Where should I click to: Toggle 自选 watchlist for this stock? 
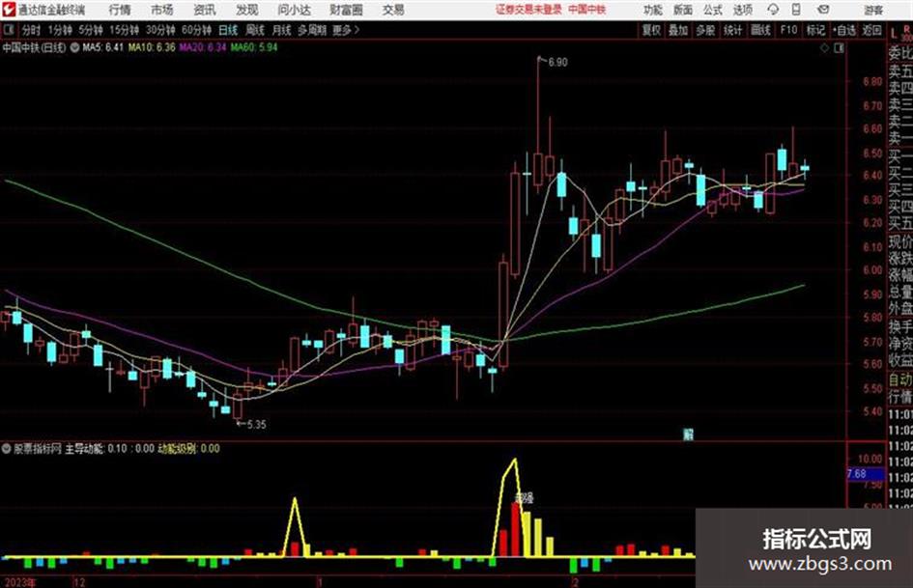click(x=844, y=30)
